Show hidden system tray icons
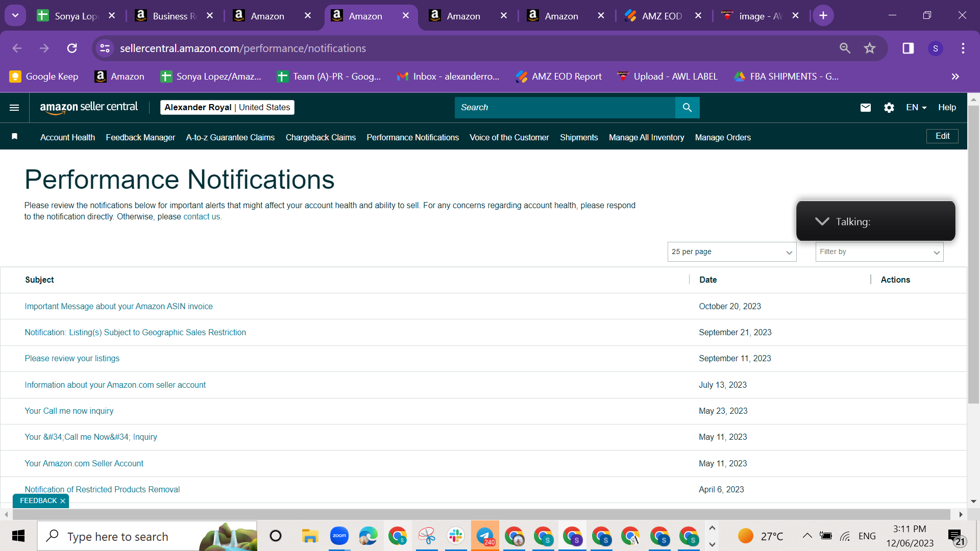The width and height of the screenshot is (980, 551). (x=807, y=536)
